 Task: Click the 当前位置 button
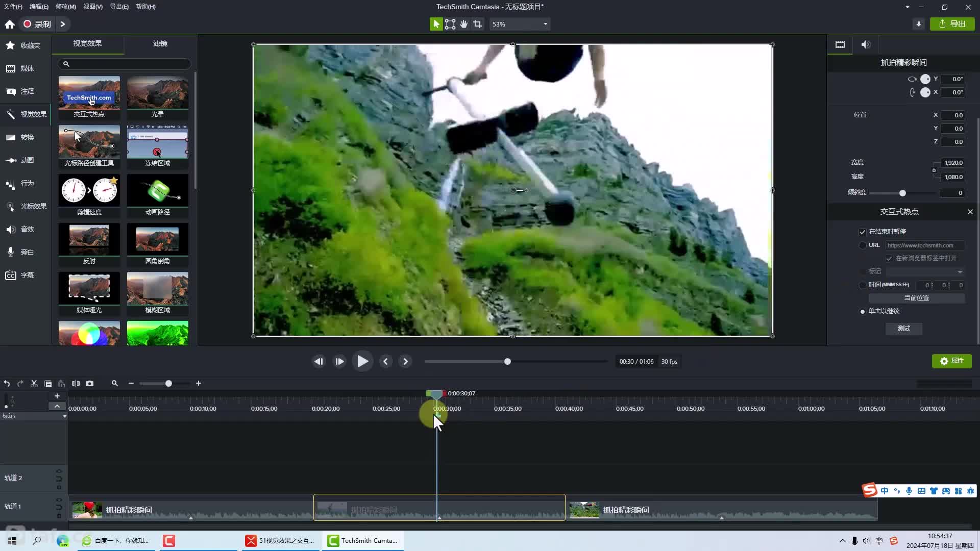[917, 298]
